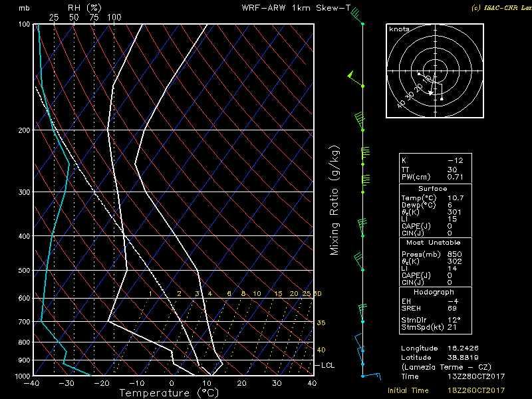Select the Latitude value "38.8819"

click(x=463, y=358)
